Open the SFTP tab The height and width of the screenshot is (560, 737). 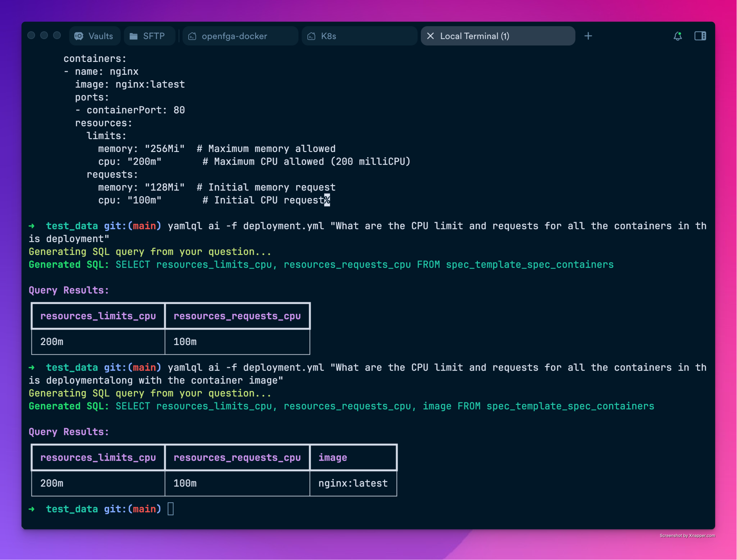click(149, 36)
